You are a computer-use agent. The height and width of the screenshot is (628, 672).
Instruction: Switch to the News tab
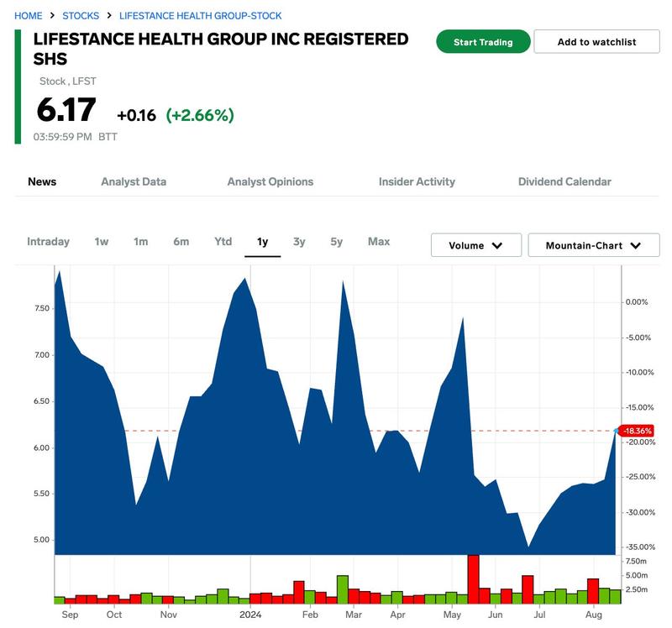[x=42, y=181]
